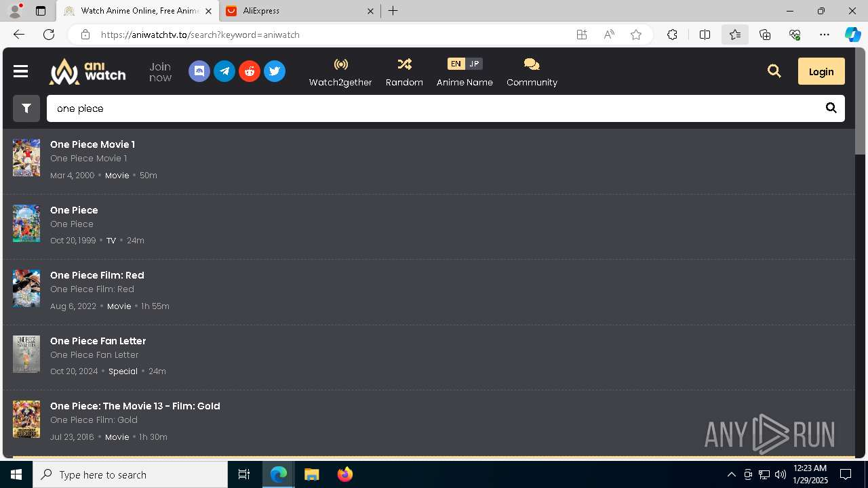Screen dimensions: 868x488
Task: Click the AniWatch logo
Action: [87, 71]
